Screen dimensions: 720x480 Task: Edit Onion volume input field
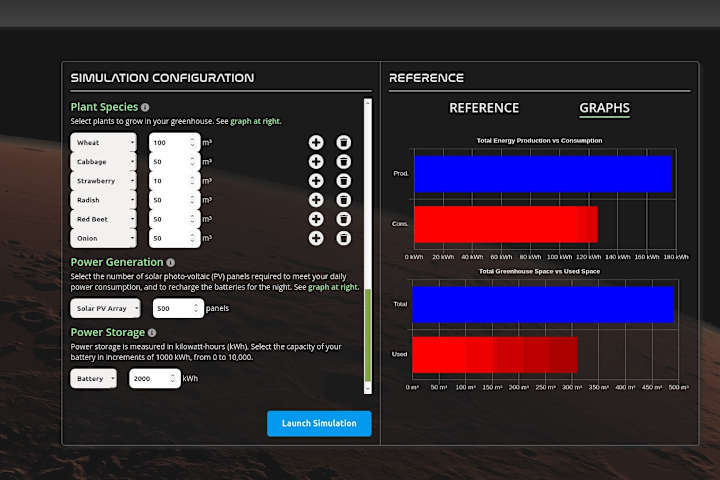coord(174,238)
